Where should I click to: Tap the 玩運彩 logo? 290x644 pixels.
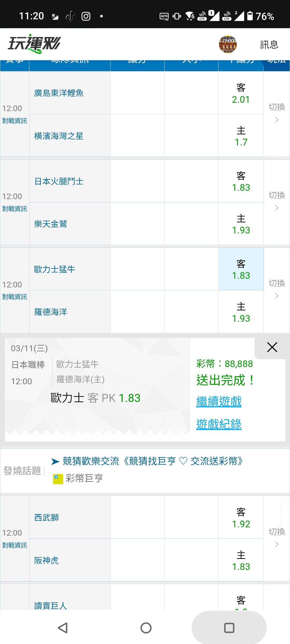(34, 44)
